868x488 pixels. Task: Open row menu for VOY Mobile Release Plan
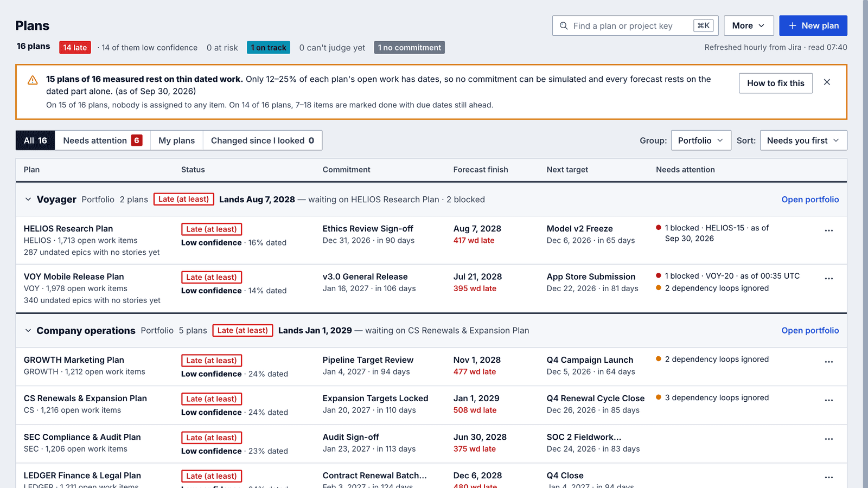click(828, 278)
